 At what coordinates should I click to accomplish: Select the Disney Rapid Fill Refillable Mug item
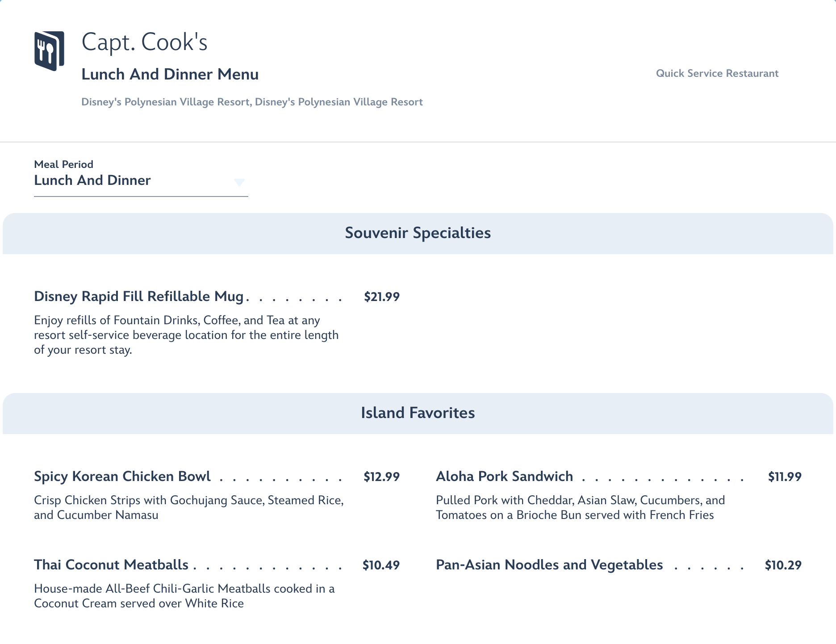coord(139,297)
